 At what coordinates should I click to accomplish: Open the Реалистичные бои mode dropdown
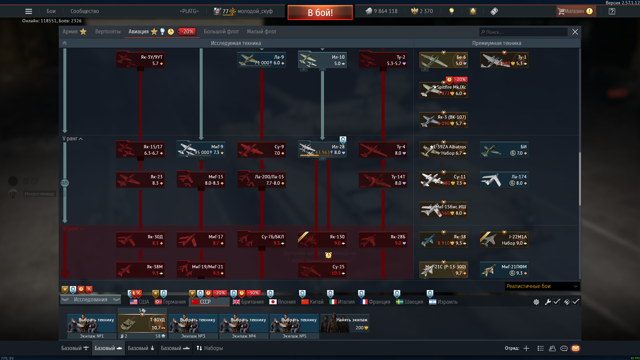[542, 286]
